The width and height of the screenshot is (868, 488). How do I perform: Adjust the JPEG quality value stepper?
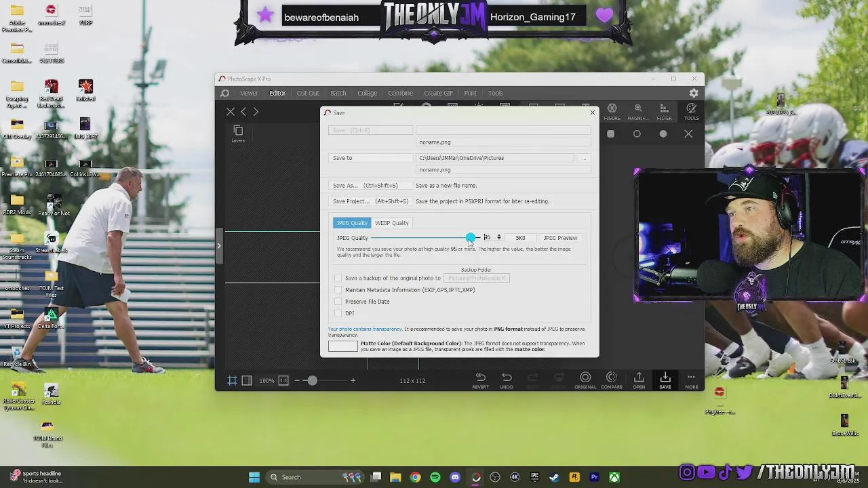click(499, 238)
